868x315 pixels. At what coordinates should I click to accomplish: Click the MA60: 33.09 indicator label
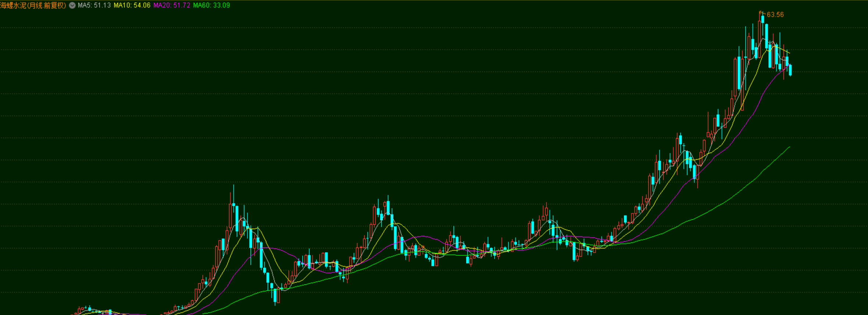click(211, 6)
